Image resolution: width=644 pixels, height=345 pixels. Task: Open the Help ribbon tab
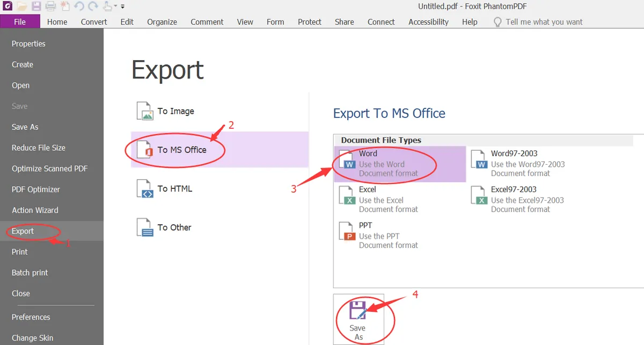[470, 22]
